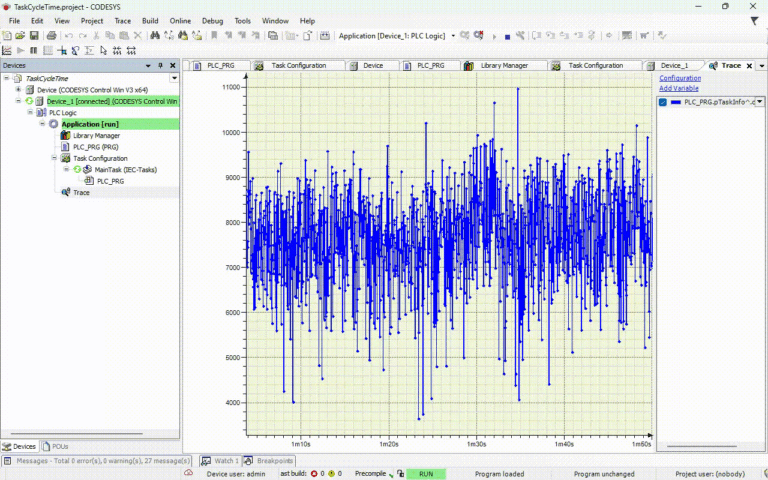Viewport: 768px width, 480px height.
Task: Click the New file icon in toolbar
Action: 7,36
